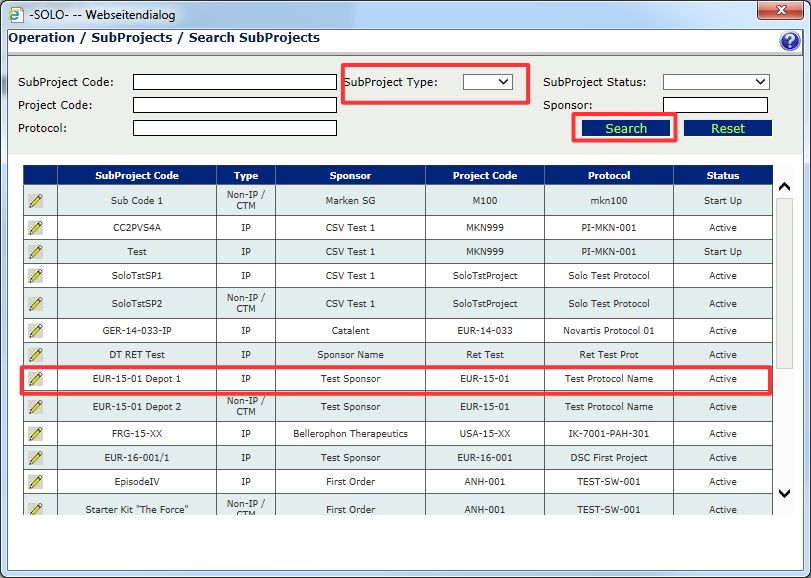Click the table scroll up arrow
Screen dimensions: 811x578
[x=784, y=187]
